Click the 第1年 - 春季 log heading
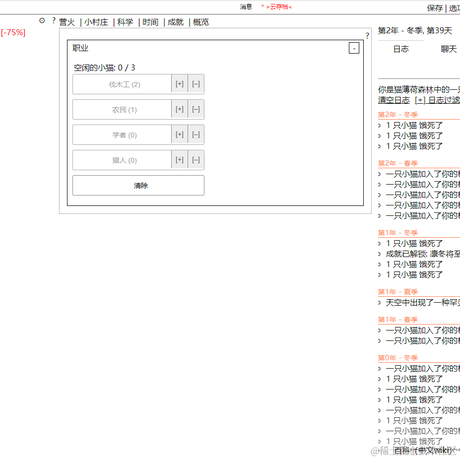Screen dimensions: 460x460 coord(398,320)
